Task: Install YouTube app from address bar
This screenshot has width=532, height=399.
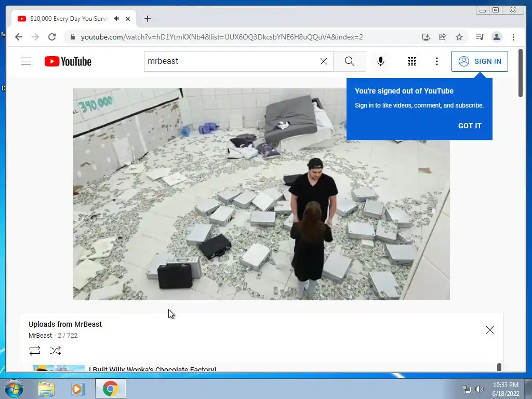Action: (426, 37)
